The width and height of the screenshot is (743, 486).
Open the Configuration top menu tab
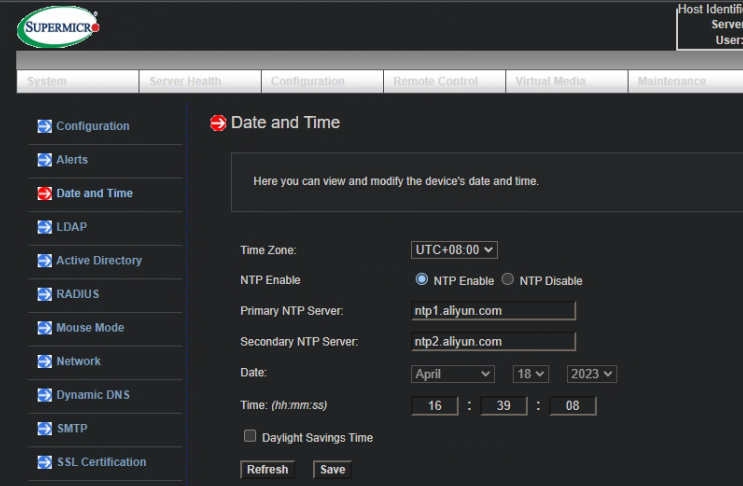[x=322, y=81]
